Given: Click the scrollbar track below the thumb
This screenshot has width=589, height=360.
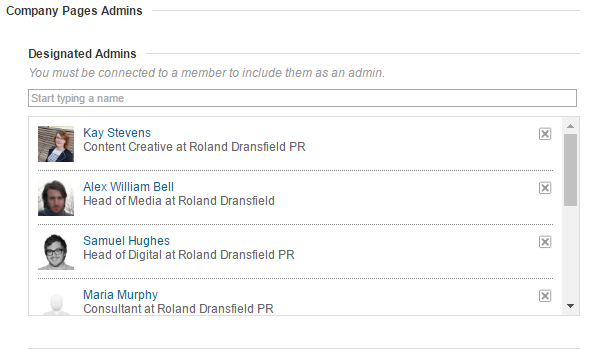Looking at the screenshot, I should tap(570, 253).
